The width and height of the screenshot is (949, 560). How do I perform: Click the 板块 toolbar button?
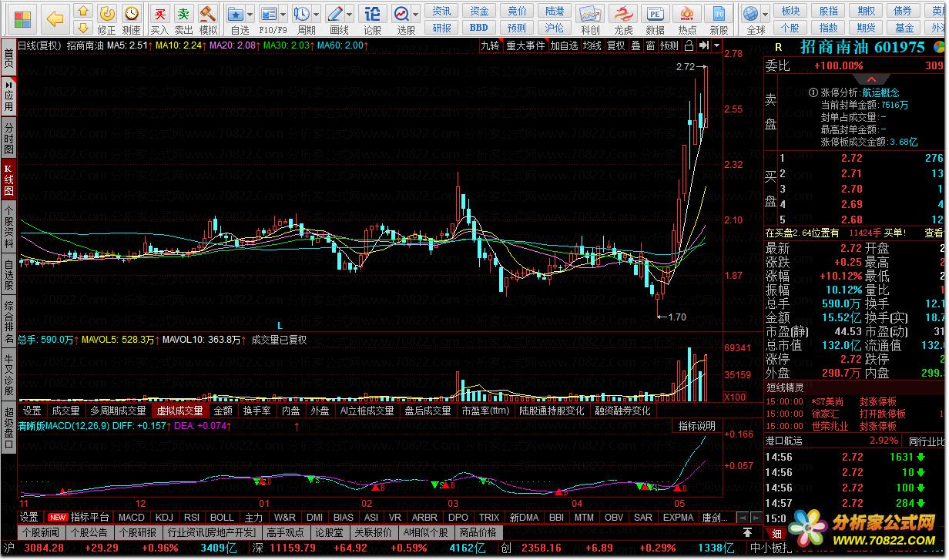coord(790,11)
